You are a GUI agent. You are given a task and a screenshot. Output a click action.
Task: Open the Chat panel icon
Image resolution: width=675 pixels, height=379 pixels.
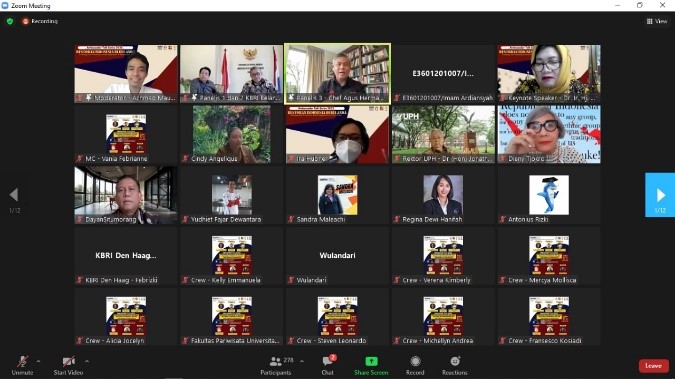[328, 361]
